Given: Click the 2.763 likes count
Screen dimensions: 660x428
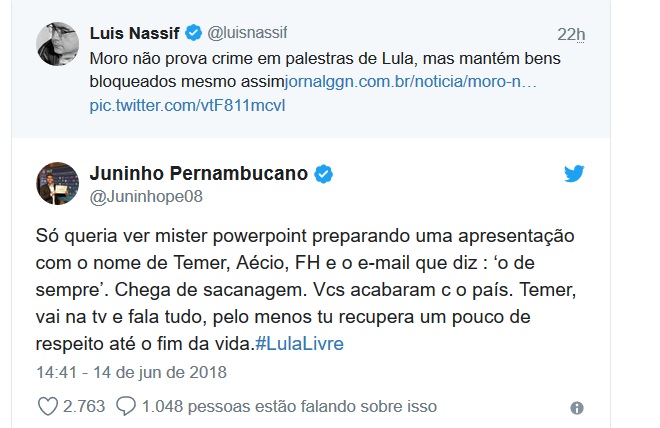Looking at the screenshot, I should point(84,407).
